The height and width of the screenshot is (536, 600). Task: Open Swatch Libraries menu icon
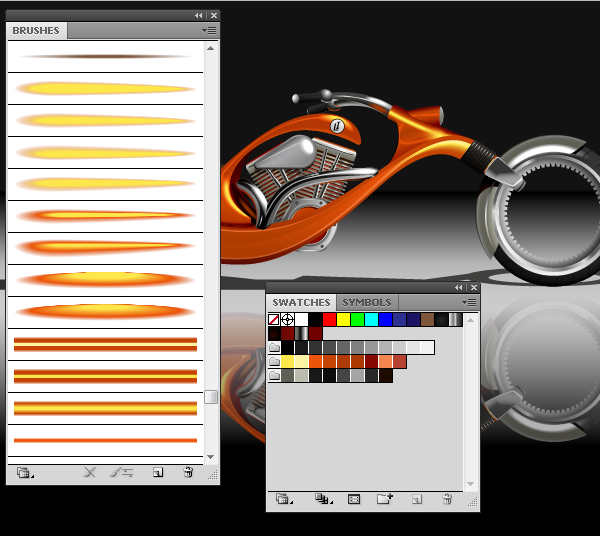pyautogui.click(x=284, y=498)
